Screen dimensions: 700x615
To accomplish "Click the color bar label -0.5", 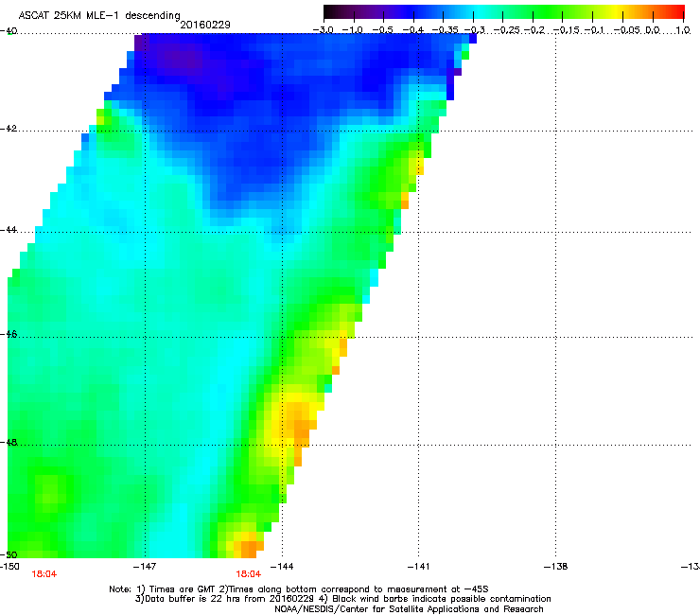I will (382, 30).
